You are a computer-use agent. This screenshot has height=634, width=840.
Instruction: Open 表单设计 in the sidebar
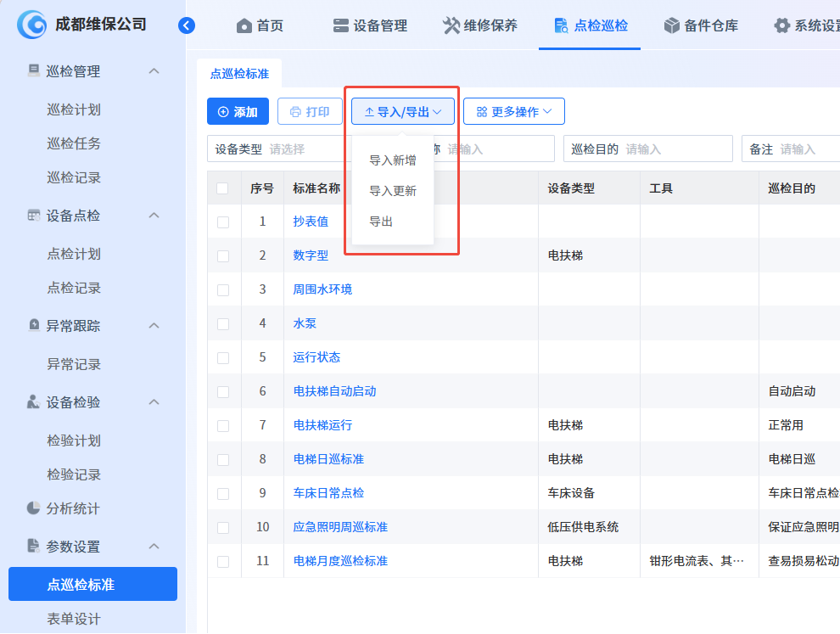pos(73,619)
